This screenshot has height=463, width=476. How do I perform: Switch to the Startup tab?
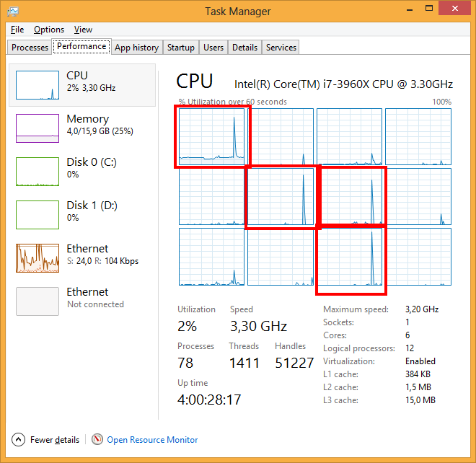[x=180, y=48]
